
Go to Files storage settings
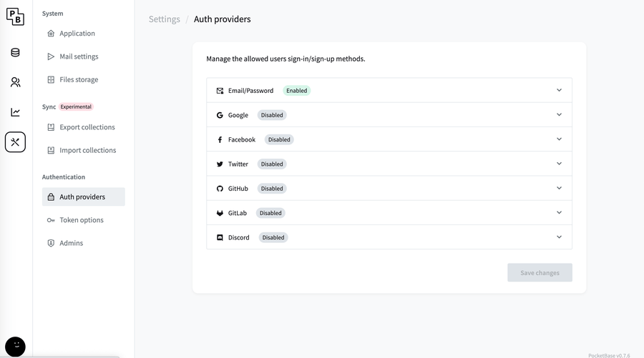point(79,79)
